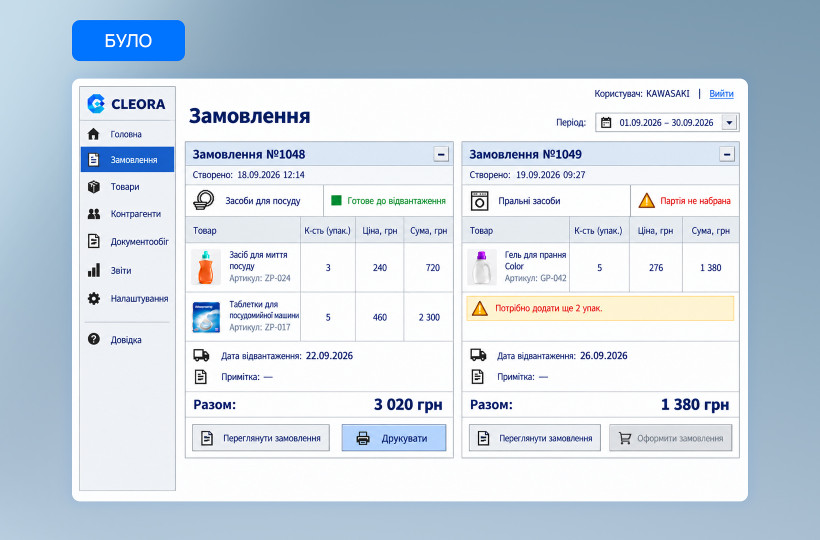The height and width of the screenshot is (540, 820).
Task: Click the Користувач: KAWASAKI label
Action: click(x=642, y=94)
